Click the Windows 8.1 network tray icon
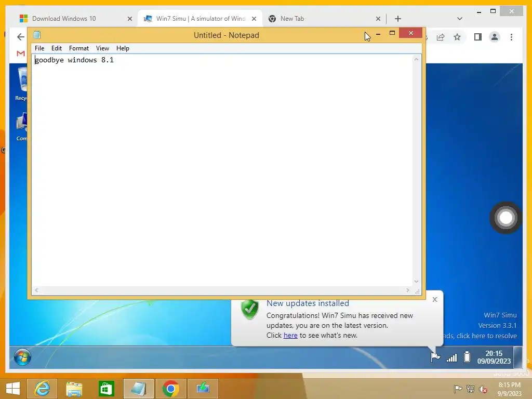Viewport: 532px width, 399px height. click(x=471, y=389)
